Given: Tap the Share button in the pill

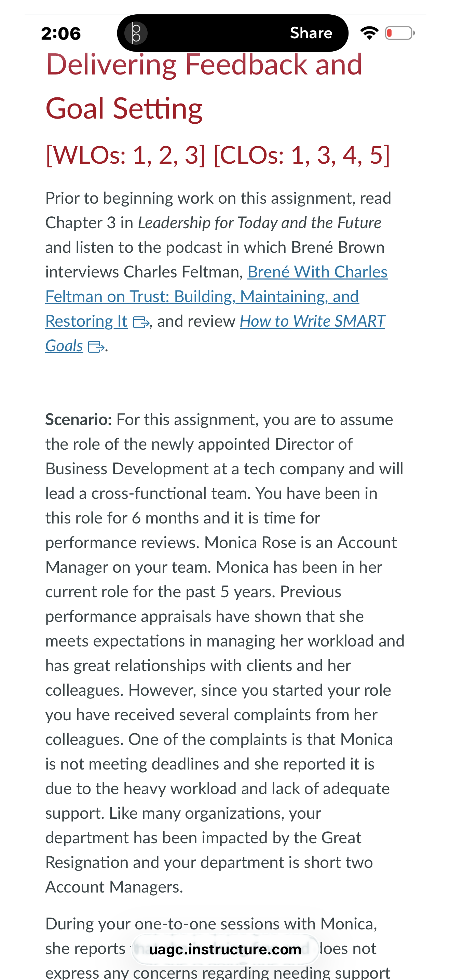Looking at the screenshot, I should click(311, 33).
